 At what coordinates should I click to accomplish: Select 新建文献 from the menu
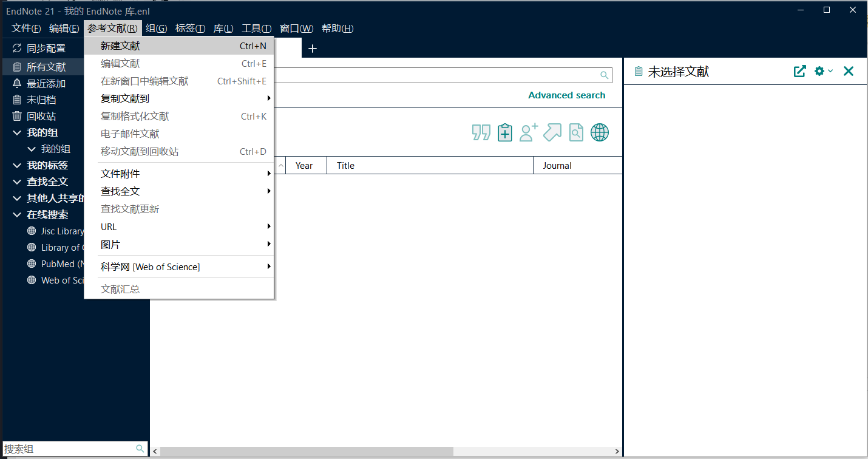[x=120, y=46]
